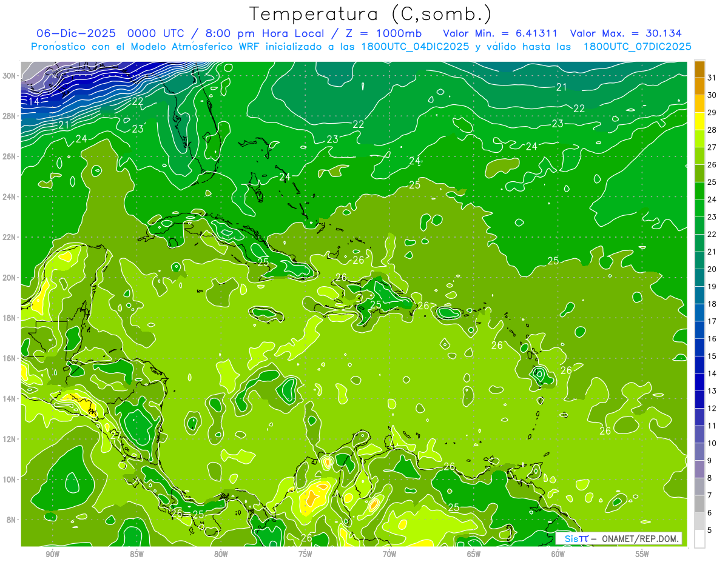
Task: Click the "65W" longitude axis label
Action: click(x=474, y=554)
